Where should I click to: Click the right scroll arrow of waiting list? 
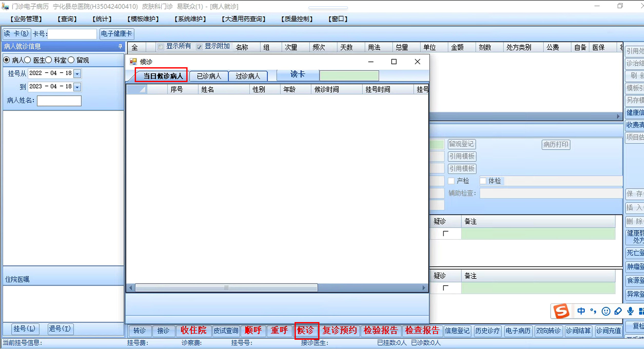click(424, 288)
